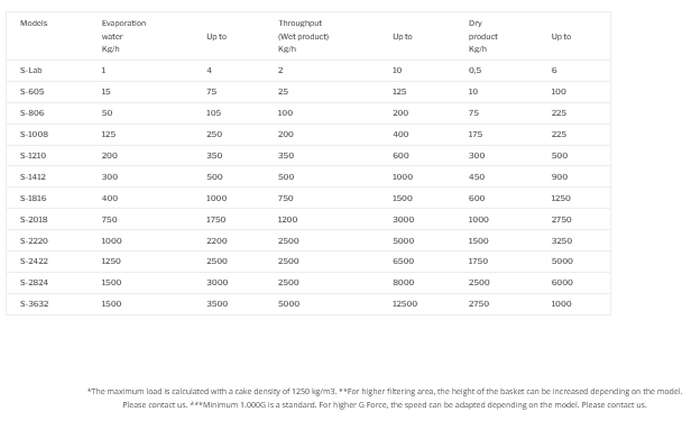Click the Models column header
Viewport: 700px width, 430px height.
pos(33,23)
